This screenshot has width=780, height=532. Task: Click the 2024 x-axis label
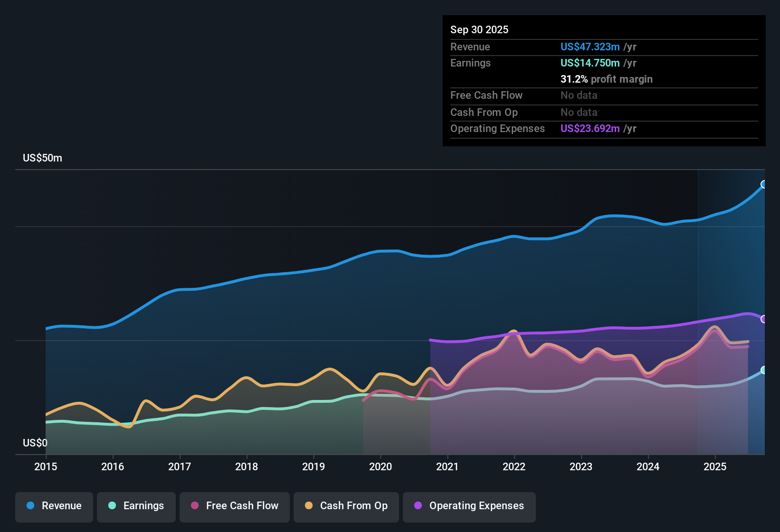pos(648,467)
